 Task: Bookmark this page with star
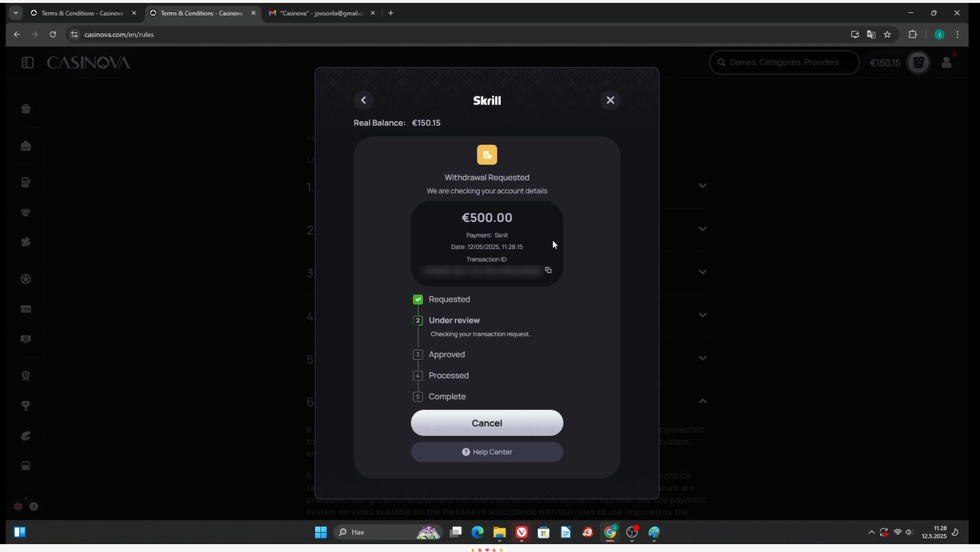pos(887,34)
